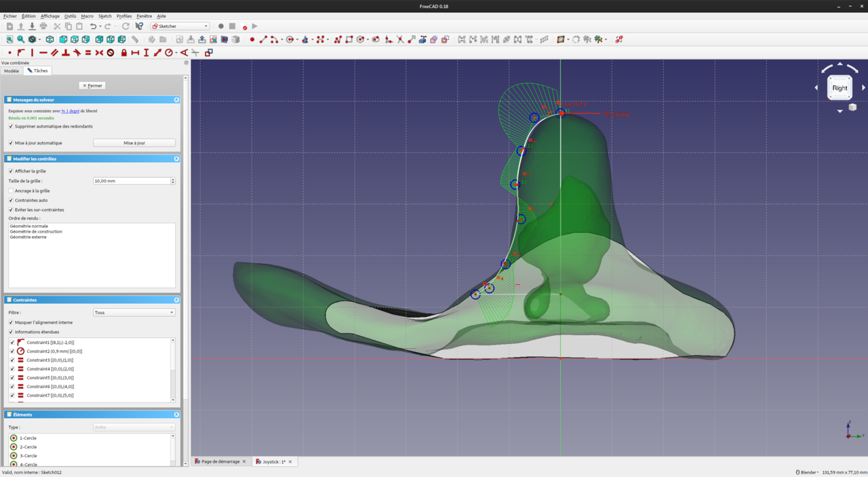Apply the Radius constraint tool
The width and height of the screenshot is (868, 477).
(170, 52)
